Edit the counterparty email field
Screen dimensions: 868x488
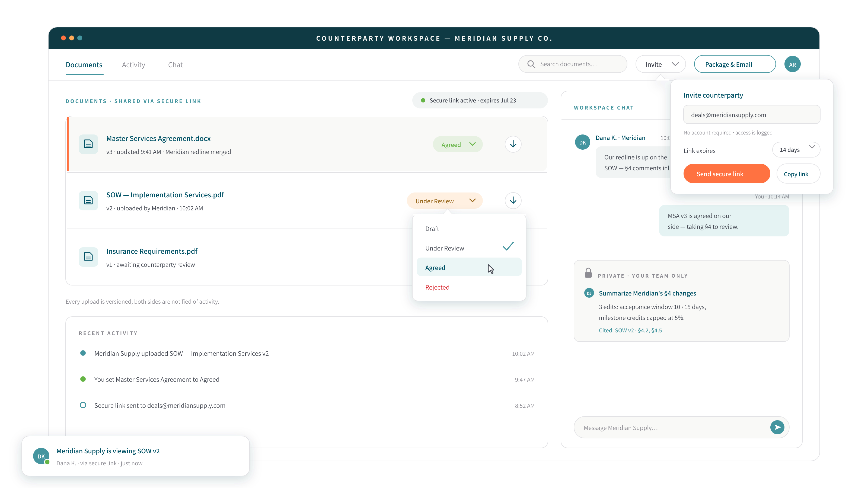(x=752, y=114)
